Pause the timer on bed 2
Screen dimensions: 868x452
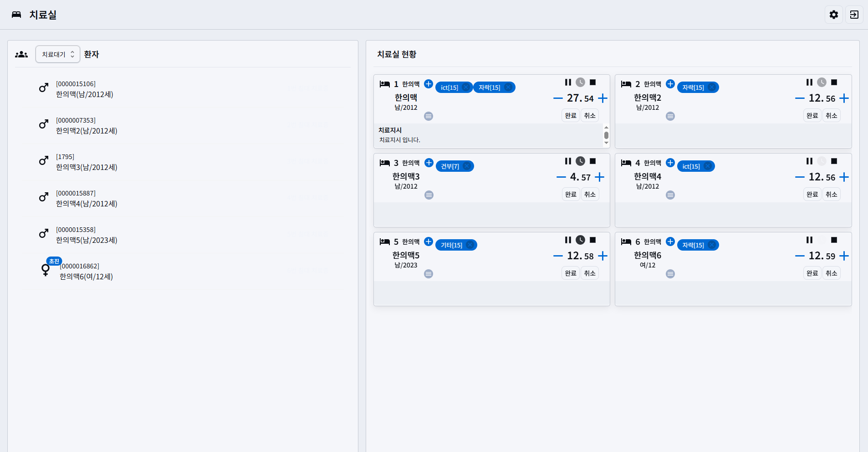click(809, 82)
